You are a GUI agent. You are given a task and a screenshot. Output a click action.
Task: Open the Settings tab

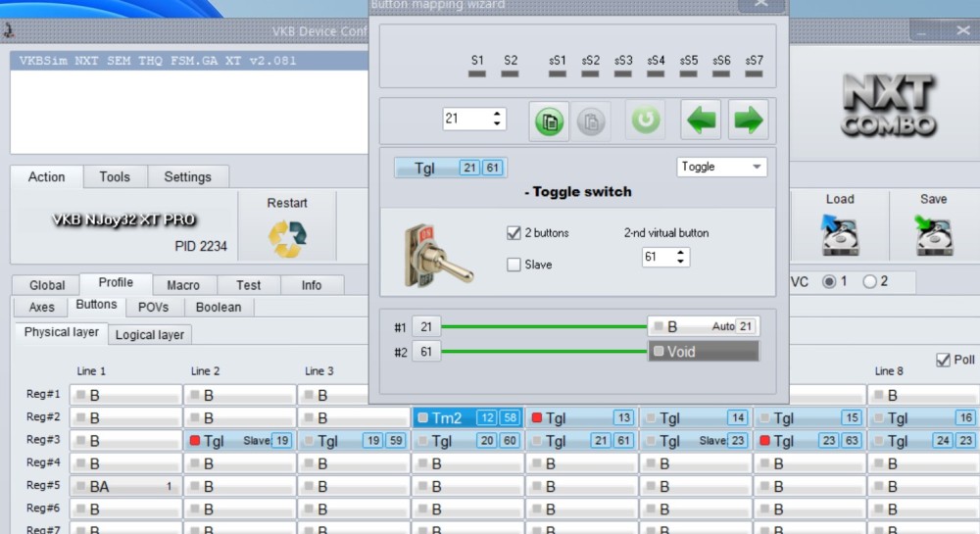pos(187,176)
